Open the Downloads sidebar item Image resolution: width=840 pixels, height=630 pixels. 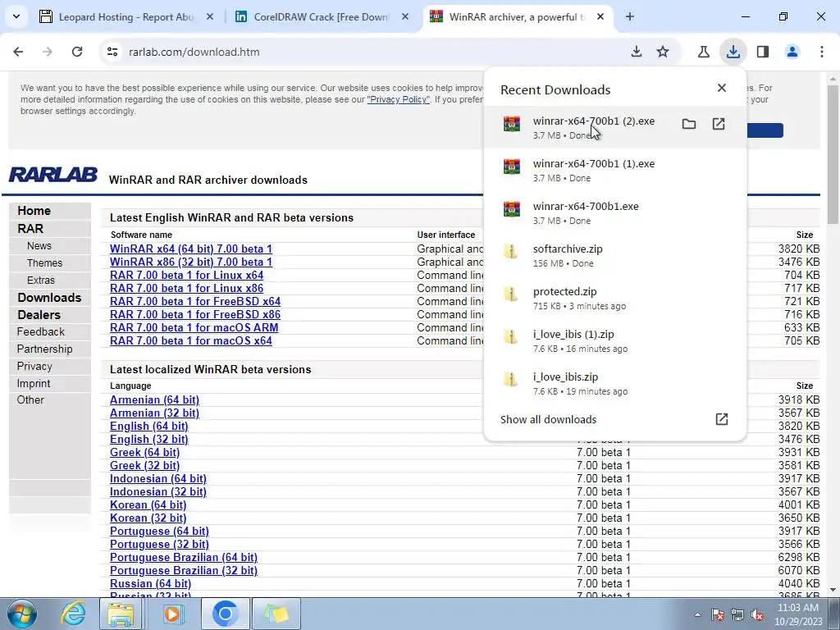(49, 297)
